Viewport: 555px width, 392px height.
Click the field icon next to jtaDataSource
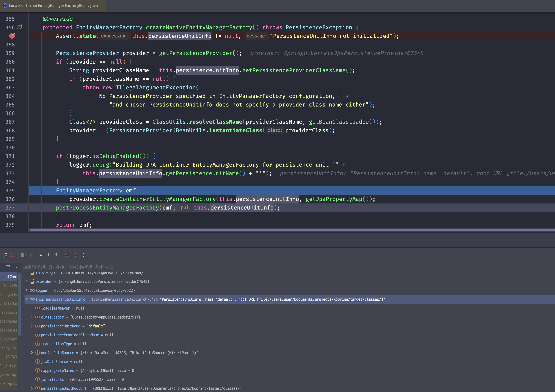coord(37,362)
